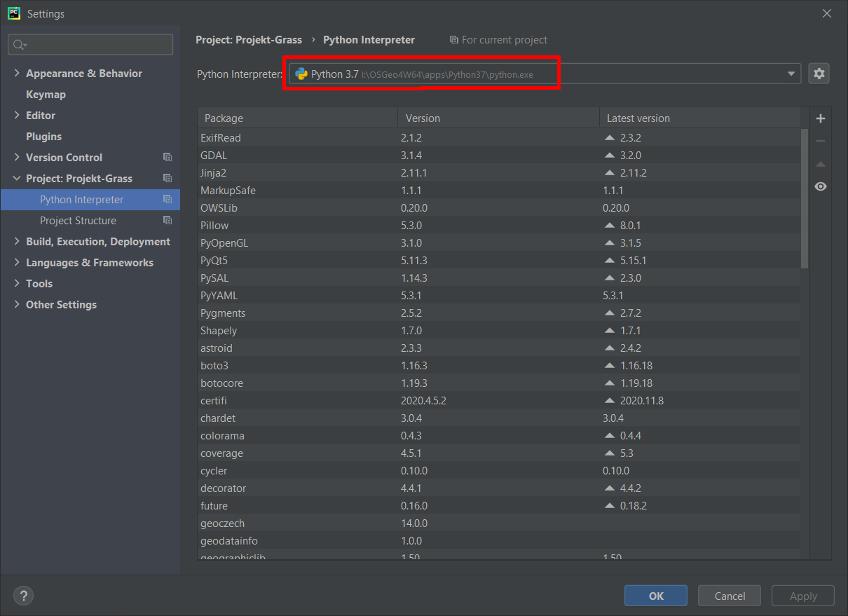The image size is (848, 616).
Task: Open the Plugins settings page
Action: pos(44,136)
